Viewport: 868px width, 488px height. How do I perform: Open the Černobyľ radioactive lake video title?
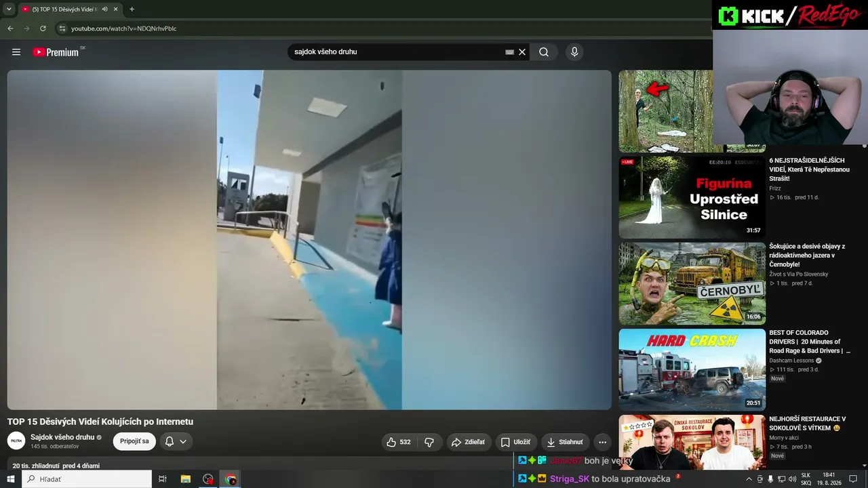click(x=807, y=256)
